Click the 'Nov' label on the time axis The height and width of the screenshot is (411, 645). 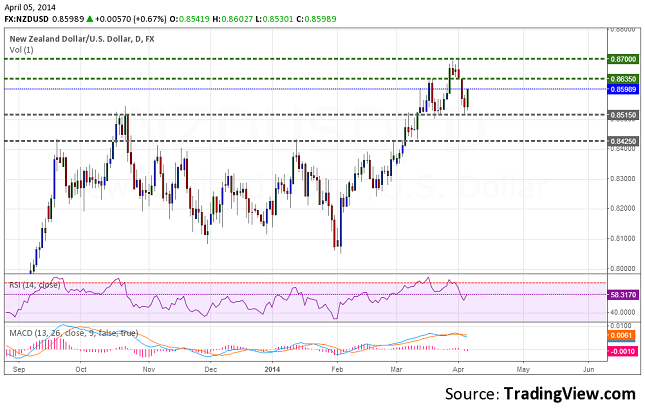[148, 369]
